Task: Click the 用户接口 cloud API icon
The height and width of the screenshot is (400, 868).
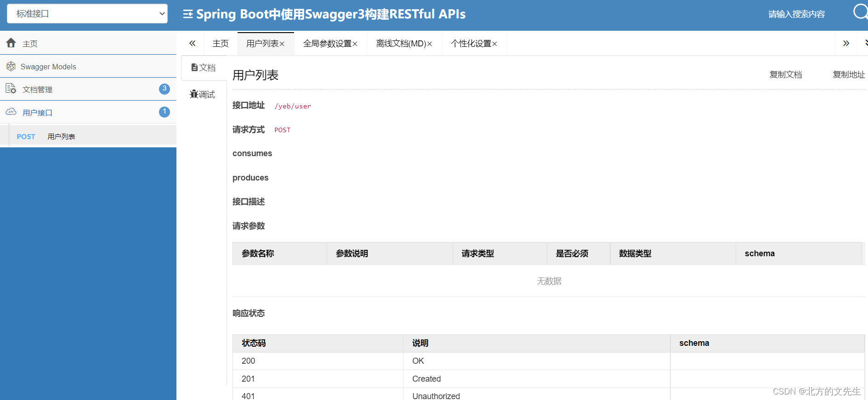Action: click(11, 112)
